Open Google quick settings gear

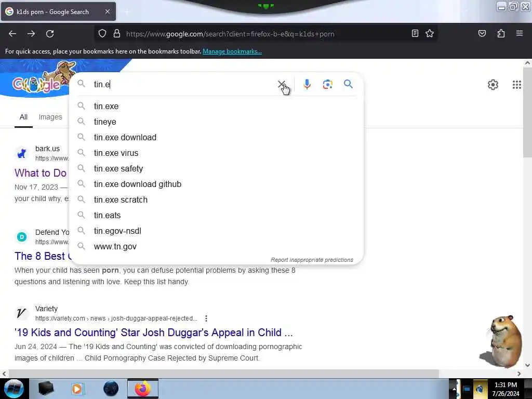[493, 85]
